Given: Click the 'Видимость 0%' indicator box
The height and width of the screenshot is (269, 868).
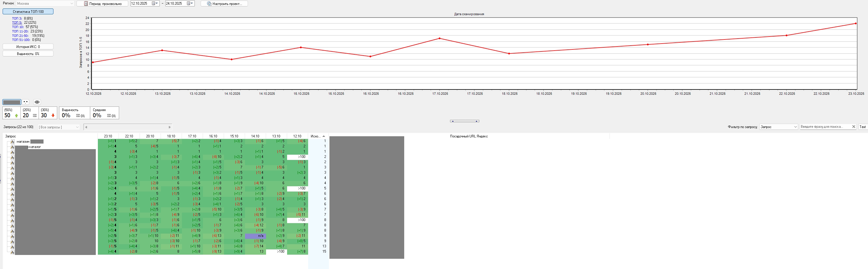Looking at the screenshot, I should click(74, 113).
